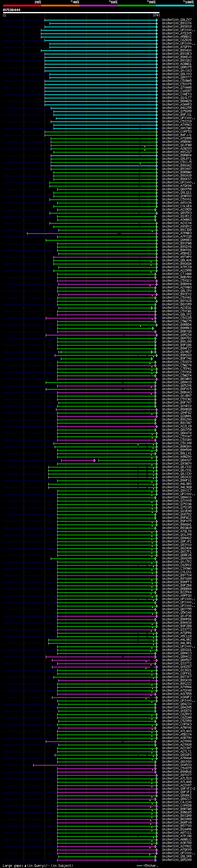
Task: Open hit UniRef100_Q9LZV7
Action: click(x=177, y=20)
